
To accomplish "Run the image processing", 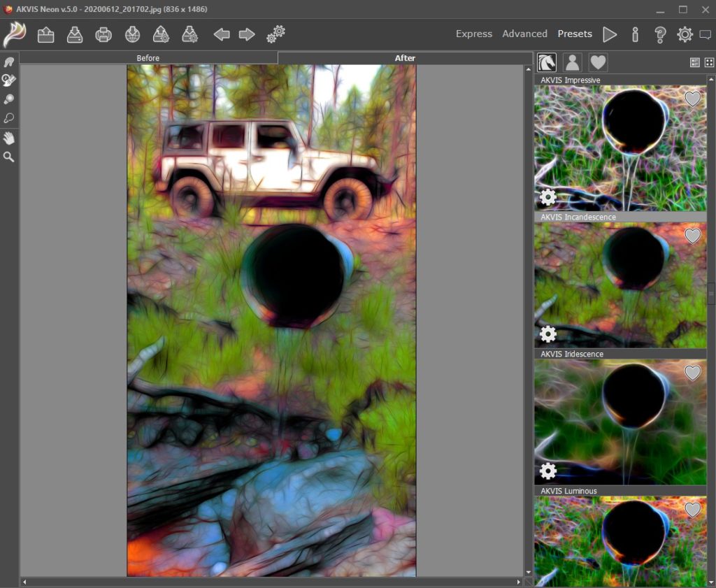I will 610,34.
